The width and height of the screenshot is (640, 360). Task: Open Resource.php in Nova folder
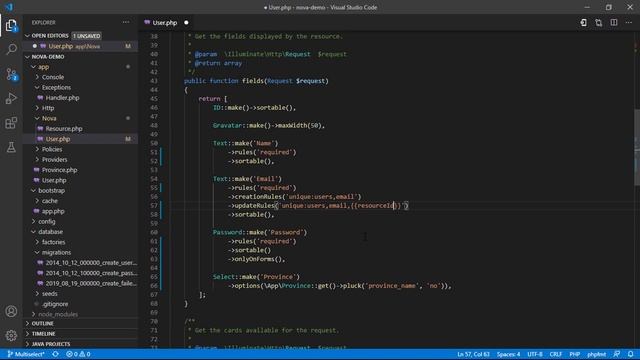point(81,129)
